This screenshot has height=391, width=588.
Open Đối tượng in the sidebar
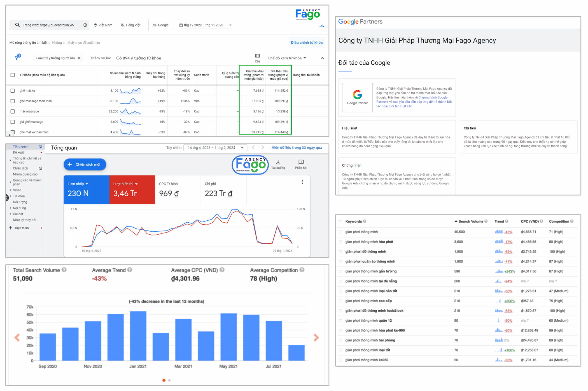coord(20,202)
